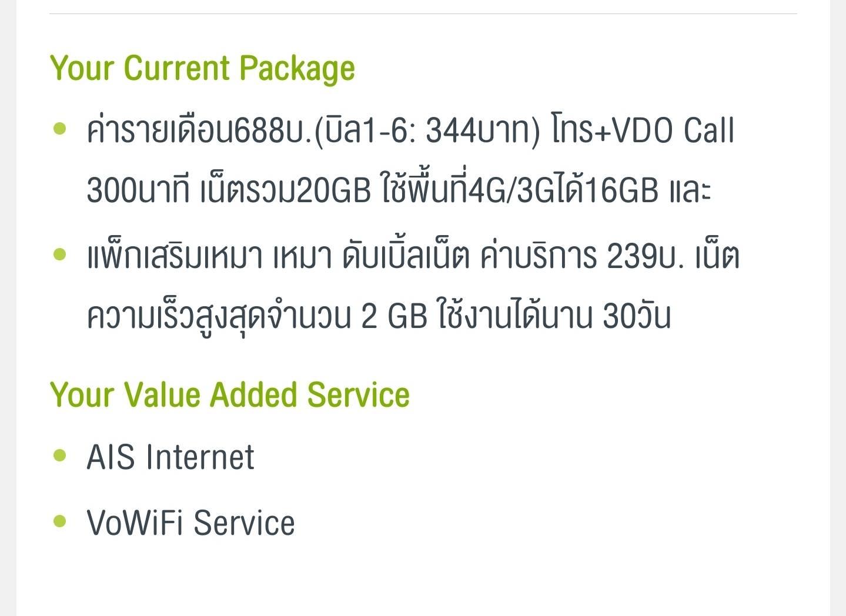Select the Your Value Added Service heading
The image size is (846, 616).
(230, 394)
